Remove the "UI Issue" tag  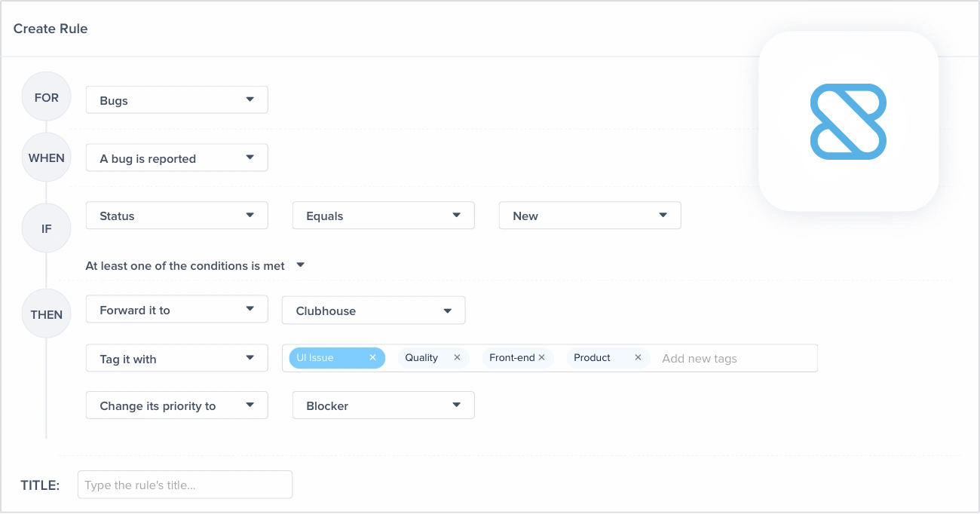tap(372, 357)
